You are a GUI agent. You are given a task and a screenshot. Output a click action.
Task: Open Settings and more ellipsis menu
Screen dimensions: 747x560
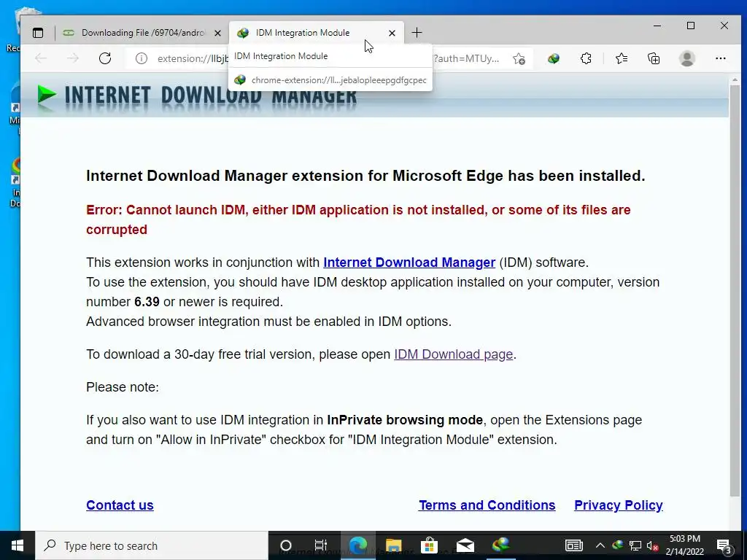(x=720, y=58)
